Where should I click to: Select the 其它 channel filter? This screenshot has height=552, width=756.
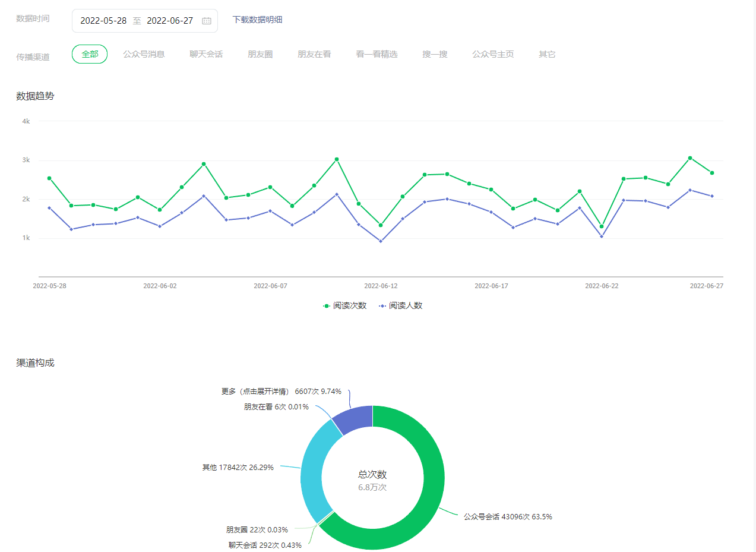tap(547, 54)
